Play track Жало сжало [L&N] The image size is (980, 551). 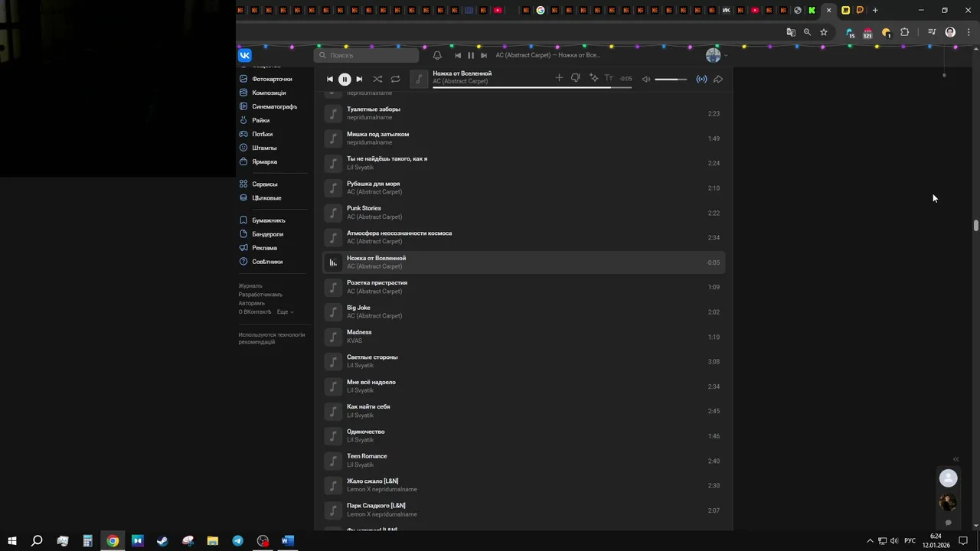coord(524,485)
